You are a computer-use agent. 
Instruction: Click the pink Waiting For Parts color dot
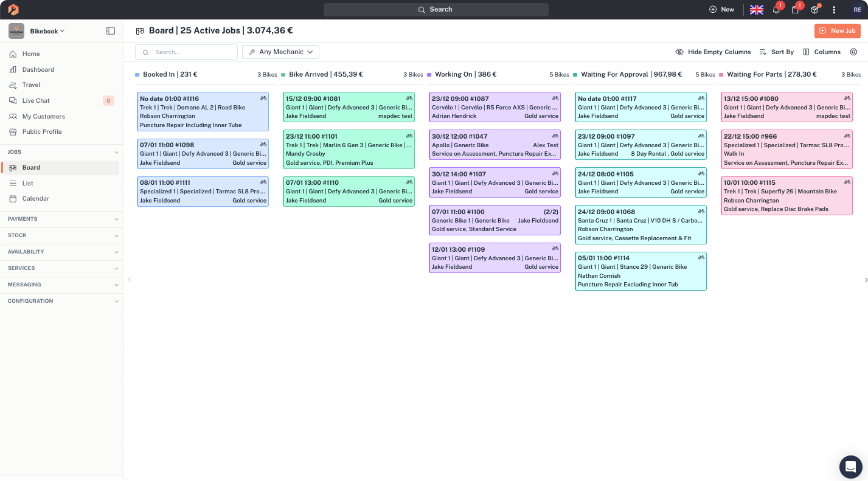pyautogui.click(x=721, y=75)
